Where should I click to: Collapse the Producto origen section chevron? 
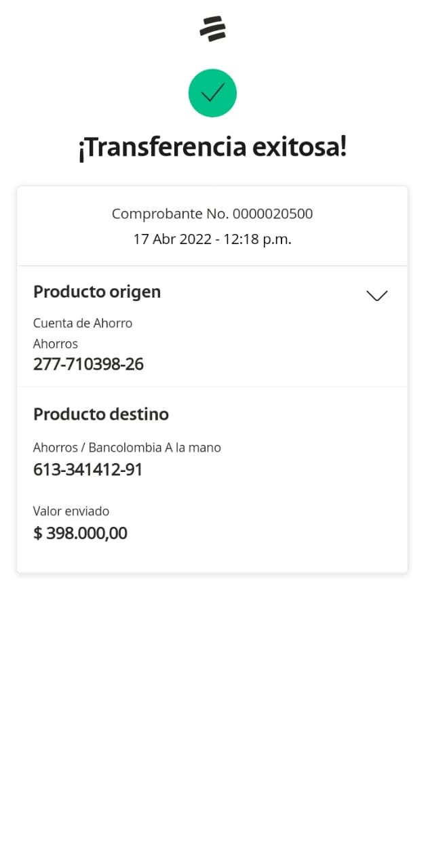(x=377, y=295)
